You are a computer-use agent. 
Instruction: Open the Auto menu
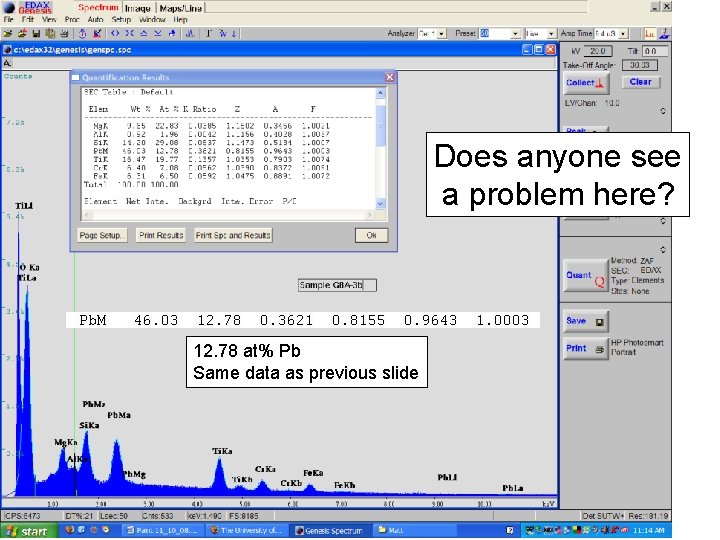95,19
